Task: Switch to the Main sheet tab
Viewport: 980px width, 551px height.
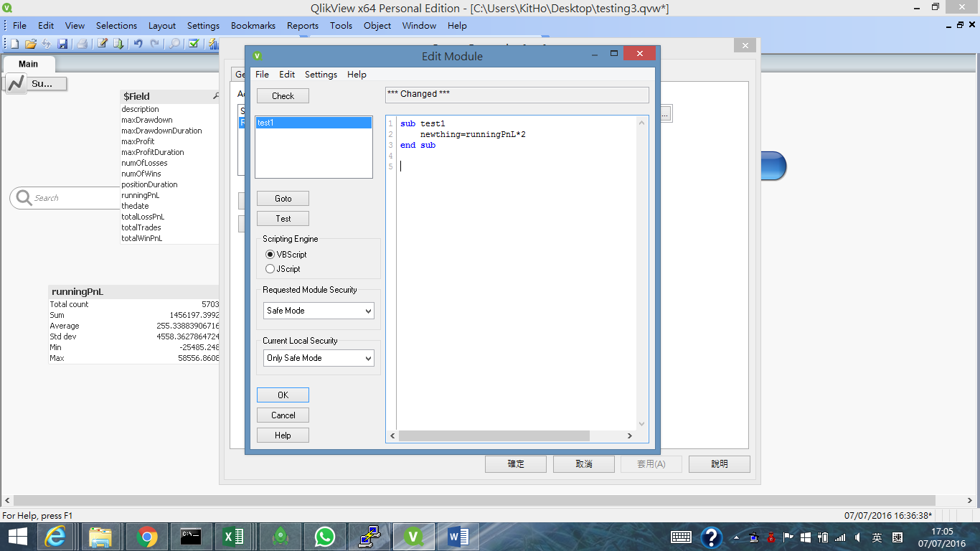Action: (x=29, y=64)
